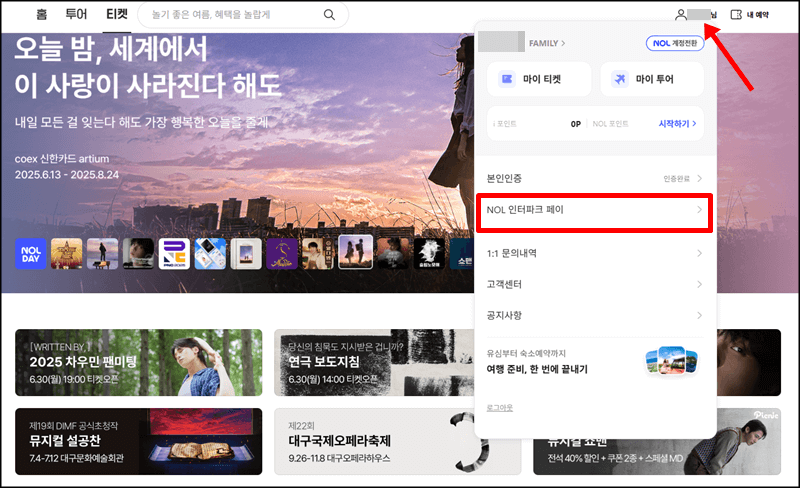Click the travel photos icon in banner
Image resolution: width=800 pixels, height=488 pixels.
point(671,361)
